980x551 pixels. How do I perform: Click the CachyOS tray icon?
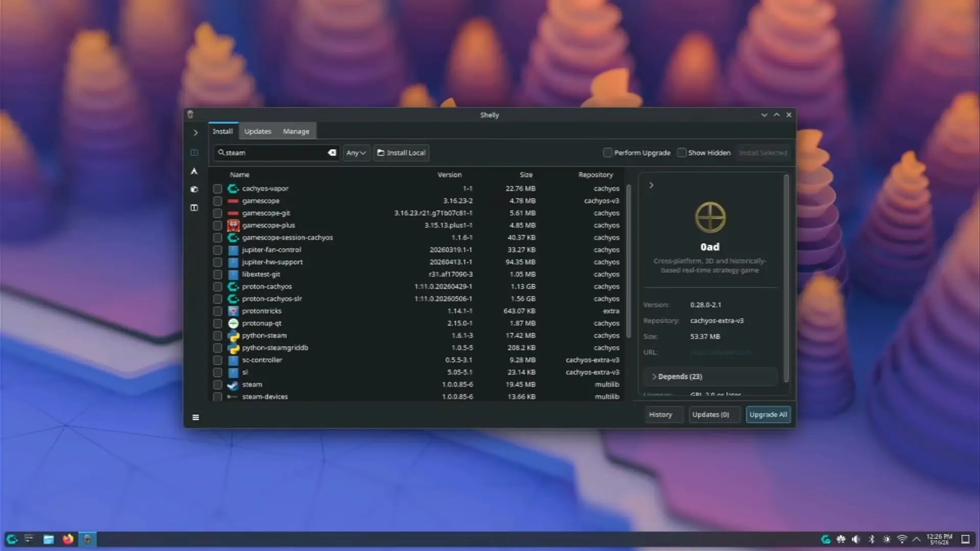[825, 539]
